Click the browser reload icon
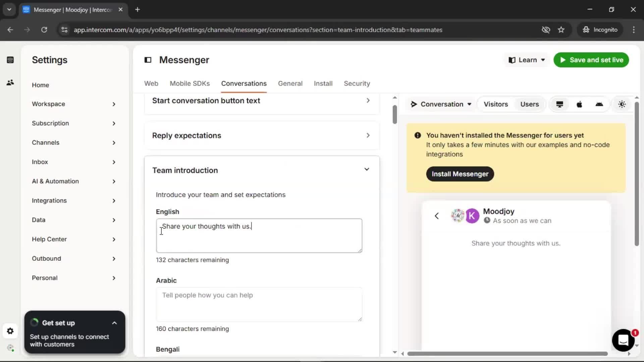 pyautogui.click(x=44, y=30)
